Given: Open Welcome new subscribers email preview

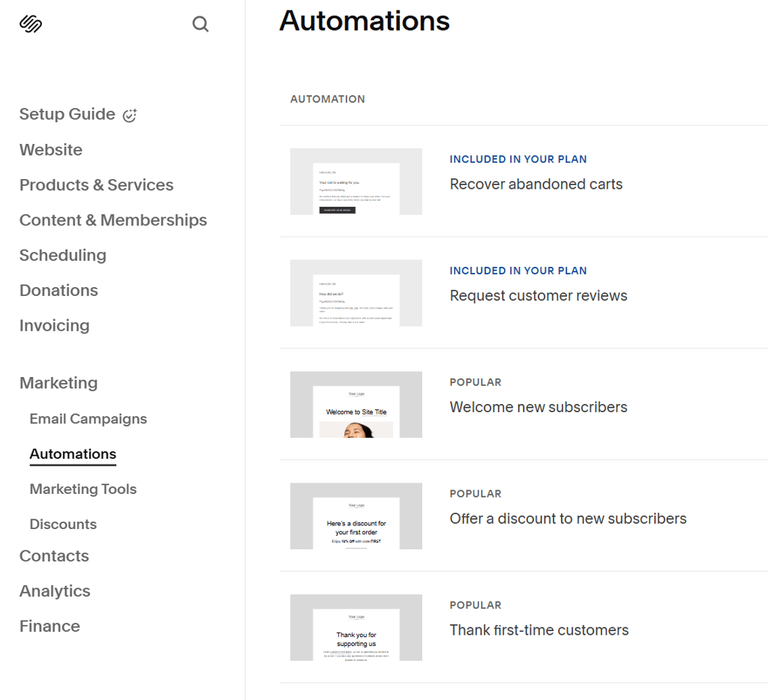Looking at the screenshot, I should [356, 405].
